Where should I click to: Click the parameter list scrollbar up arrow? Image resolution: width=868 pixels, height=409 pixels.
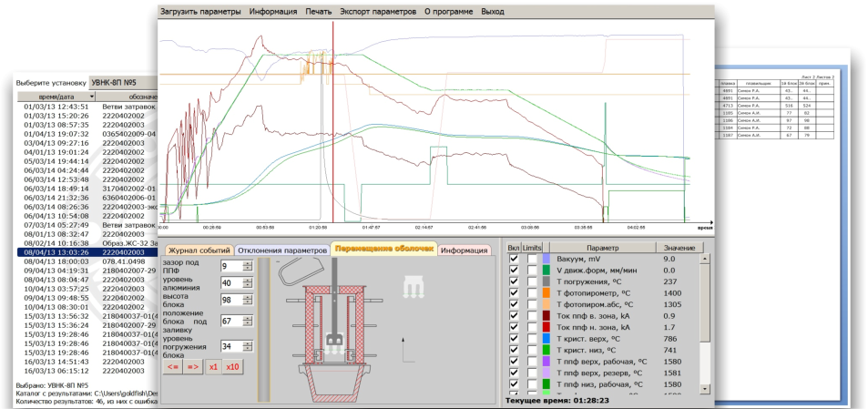(x=705, y=259)
